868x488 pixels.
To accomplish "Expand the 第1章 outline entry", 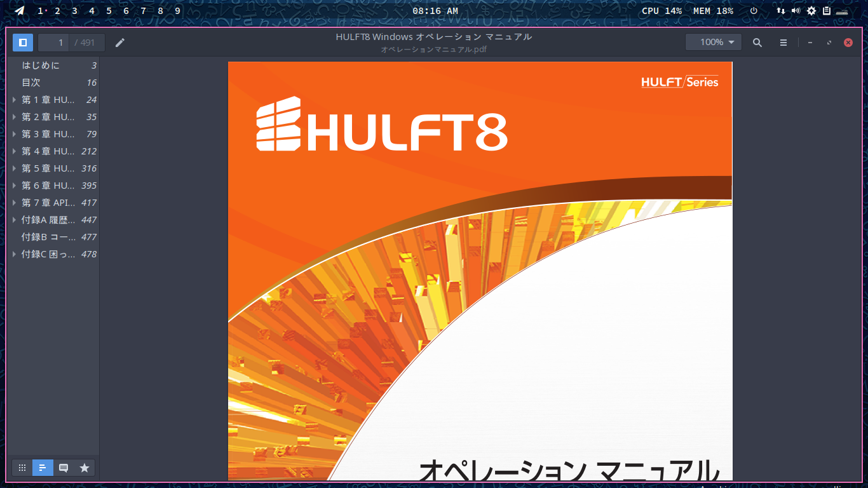I will 15,100.
